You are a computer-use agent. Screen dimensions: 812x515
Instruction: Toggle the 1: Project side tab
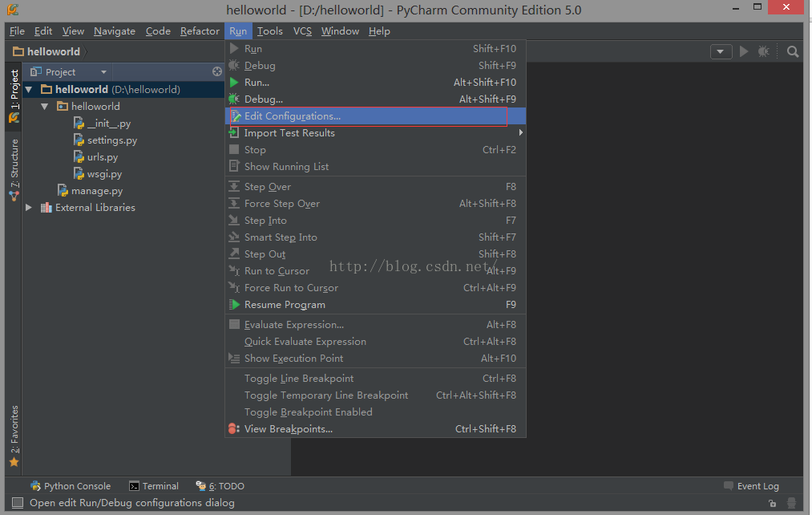click(14, 96)
